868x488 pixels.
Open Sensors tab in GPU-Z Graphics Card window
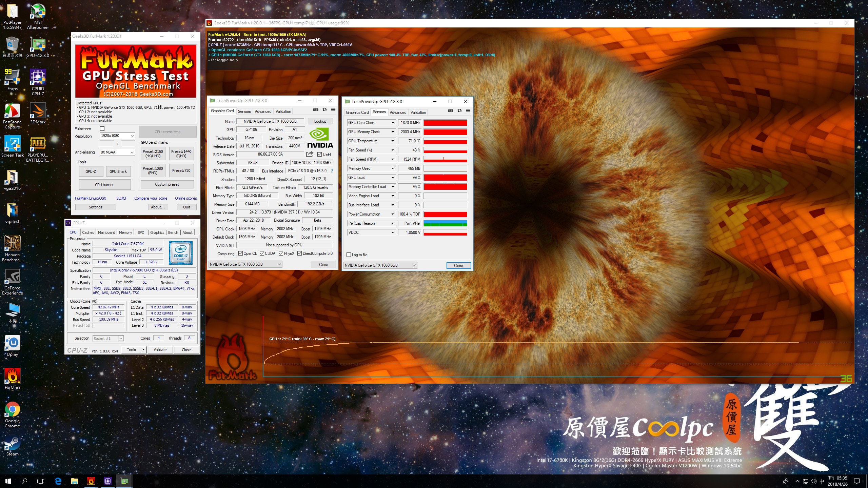pos(244,111)
